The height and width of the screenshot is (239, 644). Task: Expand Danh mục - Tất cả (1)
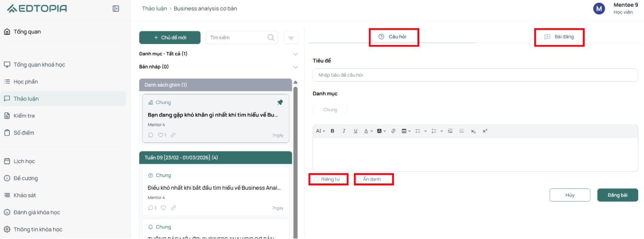click(218, 54)
